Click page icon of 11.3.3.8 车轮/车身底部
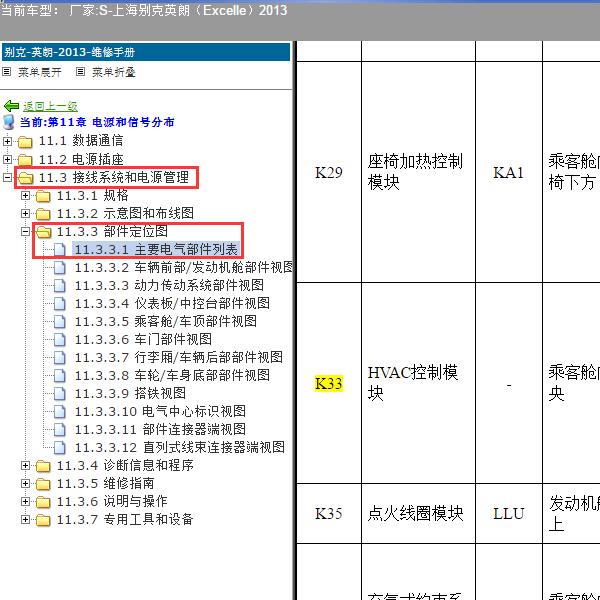 [60, 376]
